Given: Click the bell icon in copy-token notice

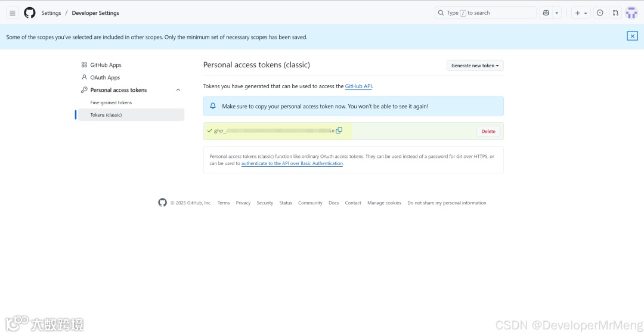Looking at the screenshot, I should tap(213, 106).
